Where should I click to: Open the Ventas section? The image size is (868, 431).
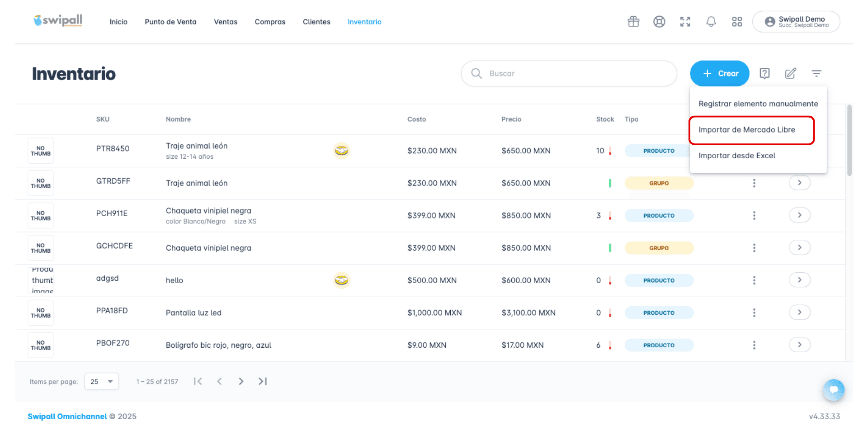[x=226, y=22]
